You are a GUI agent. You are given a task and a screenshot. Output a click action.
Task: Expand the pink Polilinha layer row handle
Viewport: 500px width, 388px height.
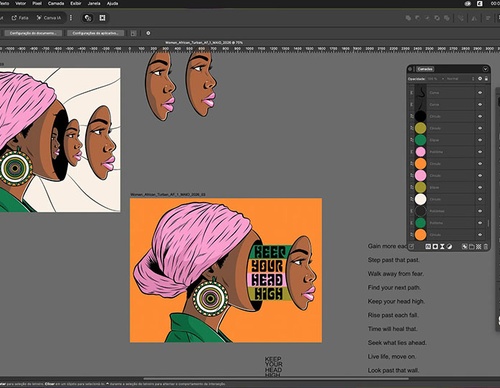[x=411, y=152]
